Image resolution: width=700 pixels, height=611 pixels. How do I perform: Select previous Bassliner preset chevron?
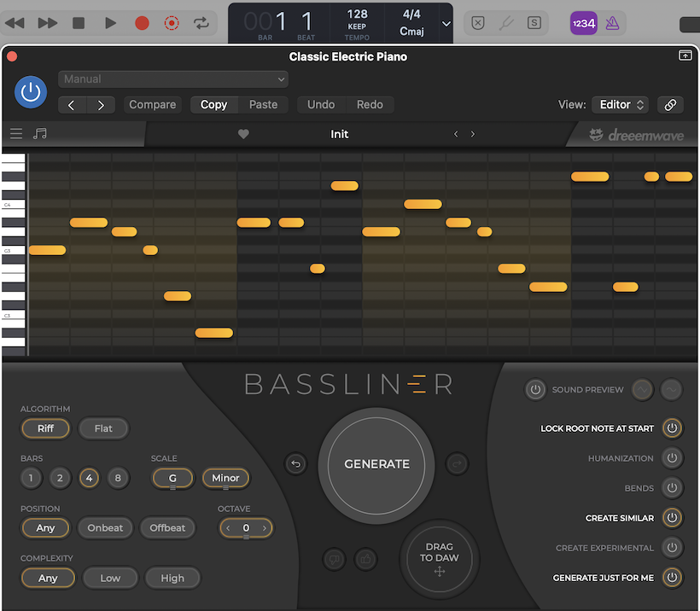[456, 134]
